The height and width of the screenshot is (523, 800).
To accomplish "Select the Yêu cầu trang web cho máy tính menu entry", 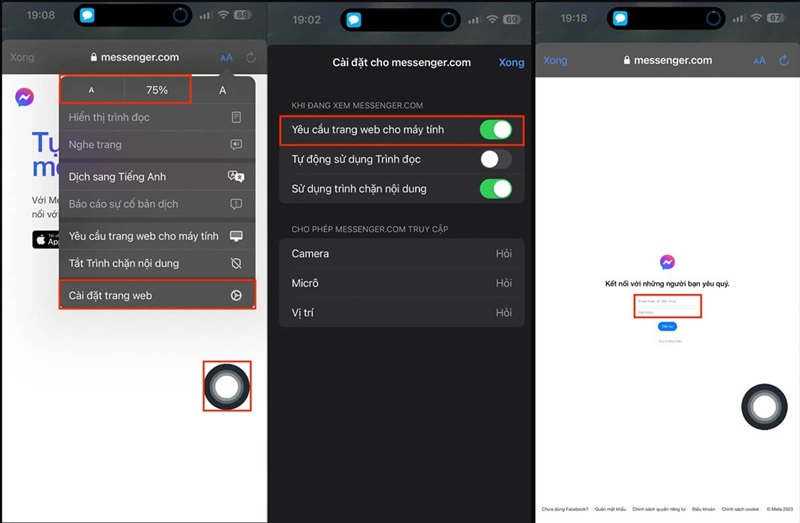I will [157, 236].
